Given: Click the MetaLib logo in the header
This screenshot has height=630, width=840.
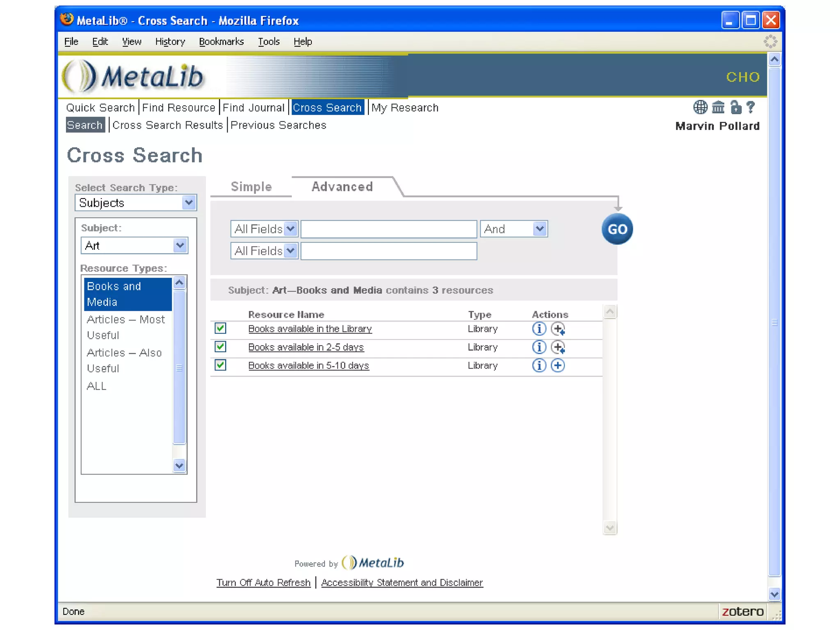Looking at the screenshot, I should 133,76.
